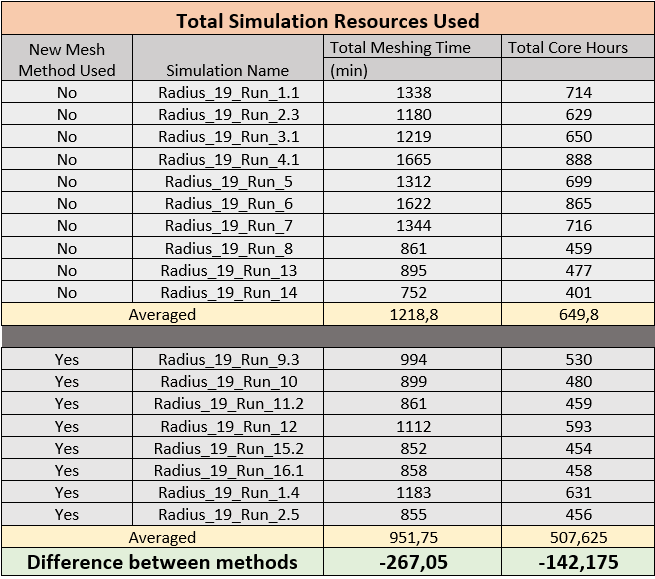This screenshot has width=655, height=579.
Task: Select the Radius_19_Run_12 name cell
Action: tap(228, 426)
